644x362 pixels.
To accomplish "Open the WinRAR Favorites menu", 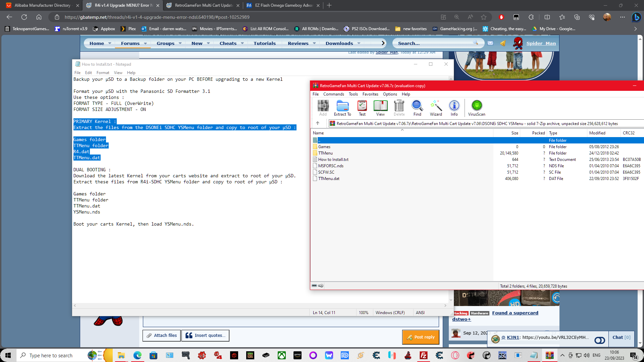I will [370, 94].
